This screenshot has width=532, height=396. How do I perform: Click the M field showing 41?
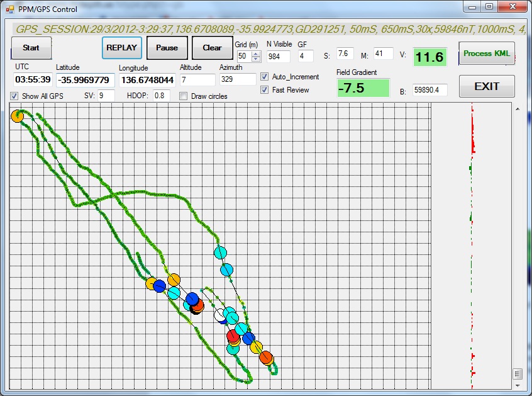(x=384, y=54)
